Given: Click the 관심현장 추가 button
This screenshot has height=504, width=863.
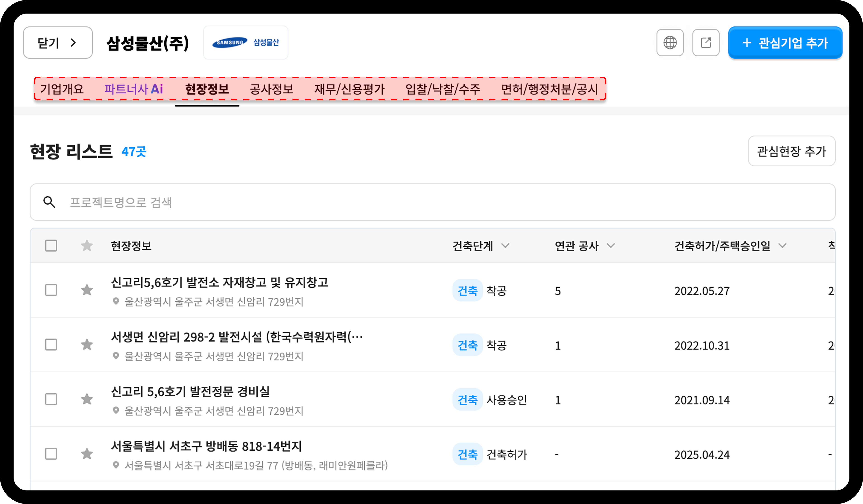Looking at the screenshot, I should (791, 151).
